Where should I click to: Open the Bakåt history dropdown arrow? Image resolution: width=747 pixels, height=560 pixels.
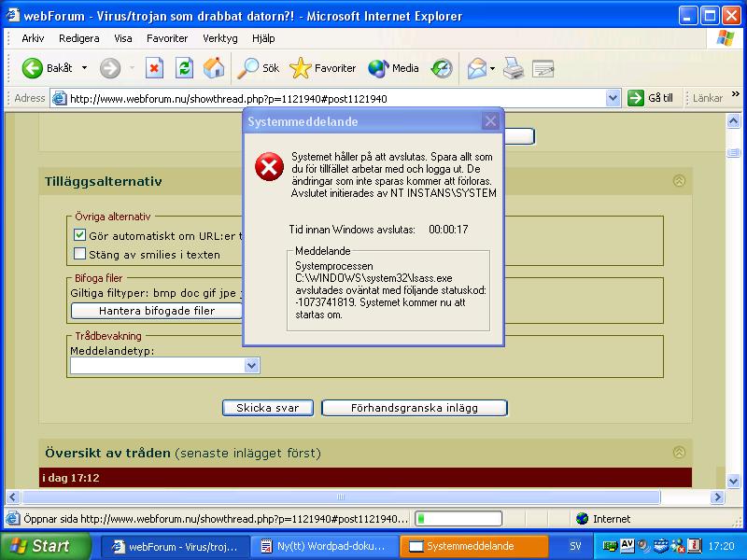click(84, 68)
